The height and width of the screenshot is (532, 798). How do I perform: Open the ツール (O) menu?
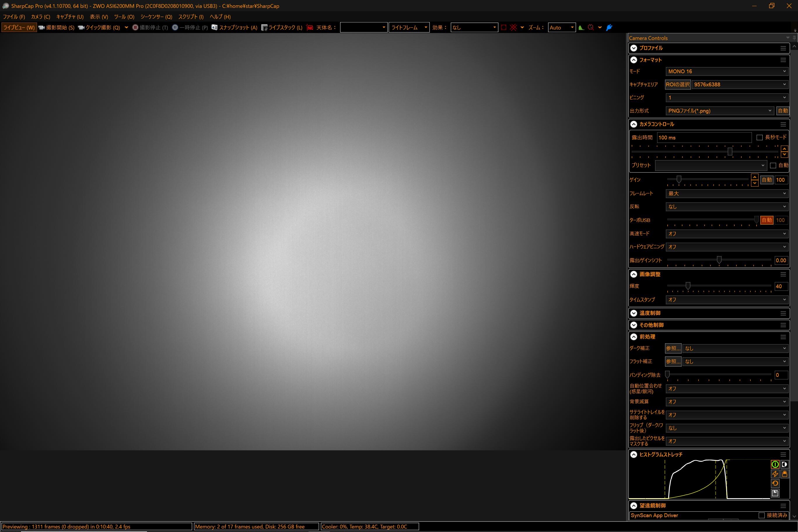pos(124,17)
